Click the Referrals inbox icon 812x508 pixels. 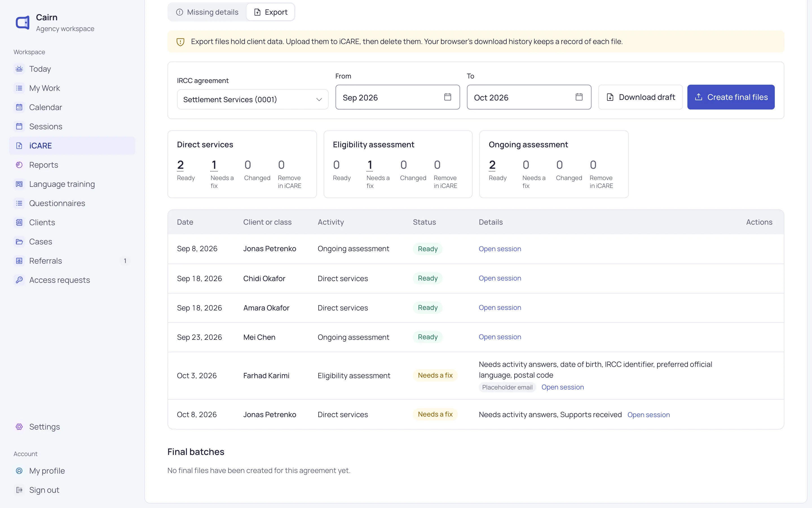click(19, 260)
